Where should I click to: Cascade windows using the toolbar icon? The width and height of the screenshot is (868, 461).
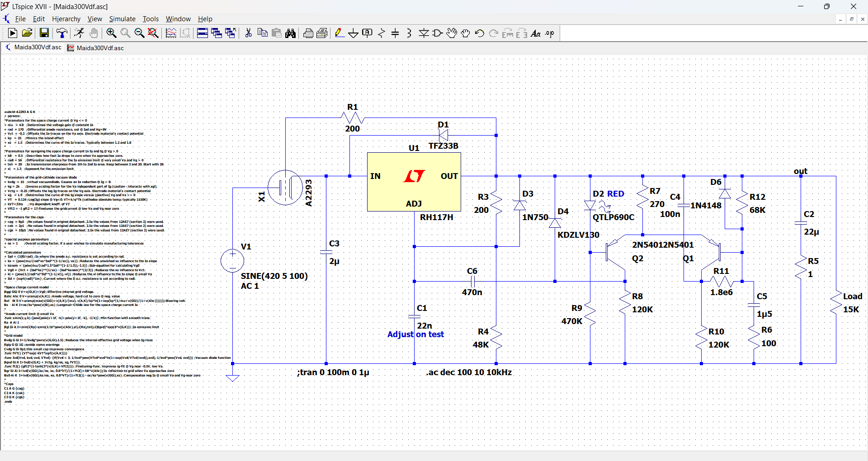point(217,33)
